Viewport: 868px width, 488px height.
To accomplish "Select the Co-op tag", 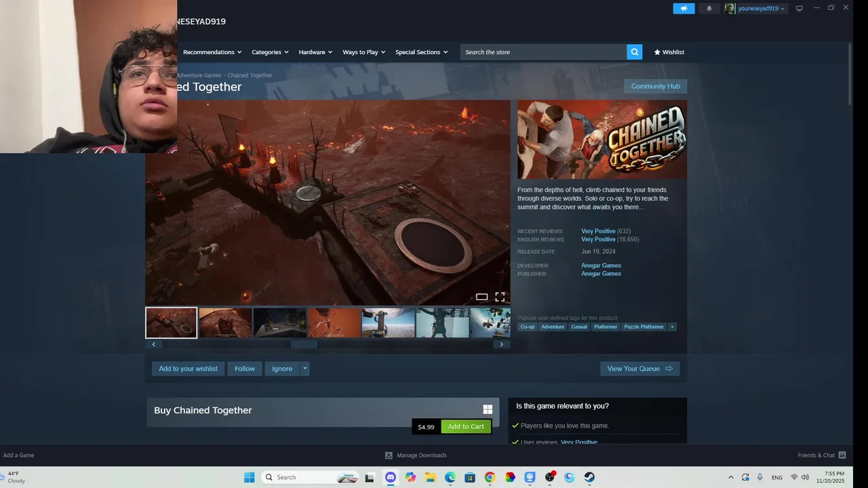I will coord(528,327).
